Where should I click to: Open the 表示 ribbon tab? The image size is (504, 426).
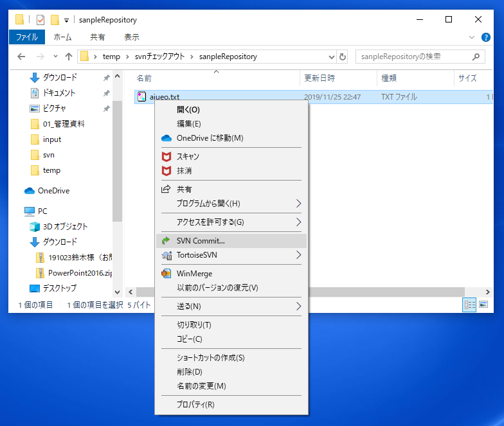[x=132, y=37]
